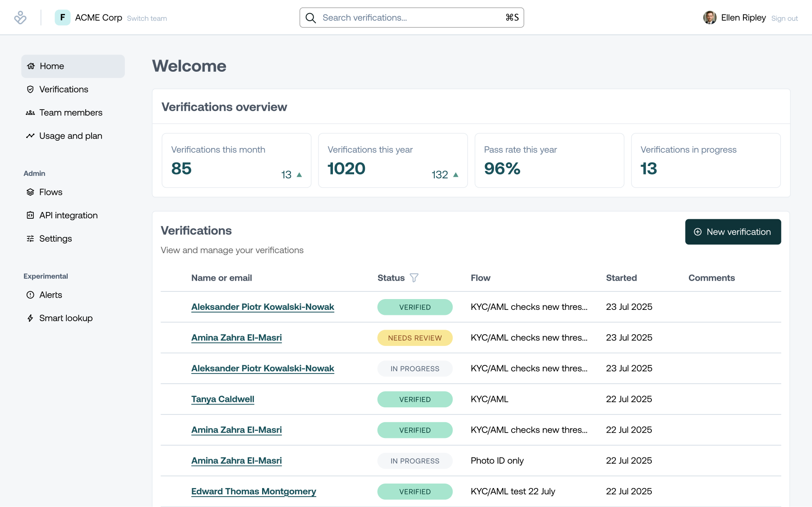Viewport: 812px width, 507px height.
Task: Click the app logo icon in header
Action: click(20, 18)
